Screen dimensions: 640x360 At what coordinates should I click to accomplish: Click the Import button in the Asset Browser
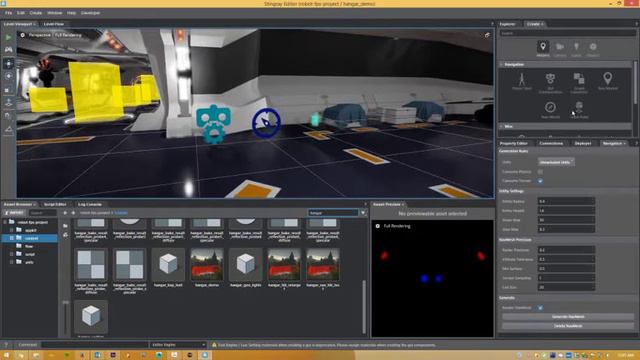(14, 213)
